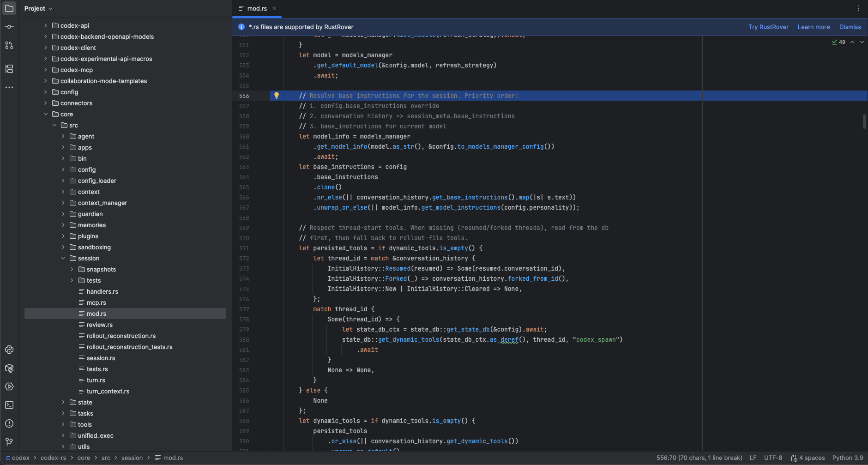Viewport: 868px width, 465px height.
Task: Open inspections widget showing 49
Action: pyautogui.click(x=838, y=42)
